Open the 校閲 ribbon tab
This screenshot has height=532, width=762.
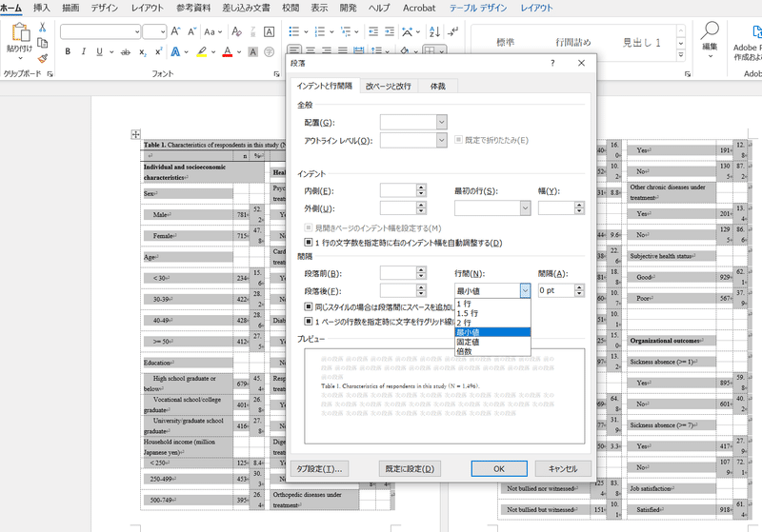pyautogui.click(x=291, y=8)
